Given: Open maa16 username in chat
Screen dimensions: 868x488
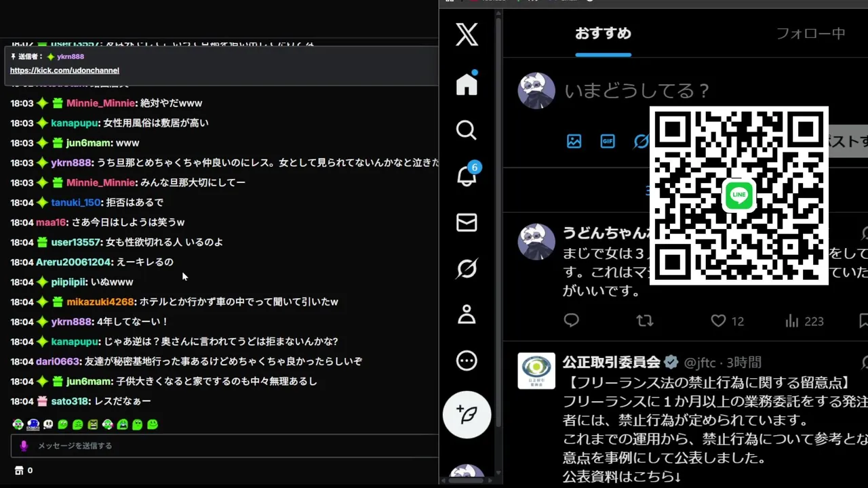Looking at the screenshot, I should [x=51, y=222].
